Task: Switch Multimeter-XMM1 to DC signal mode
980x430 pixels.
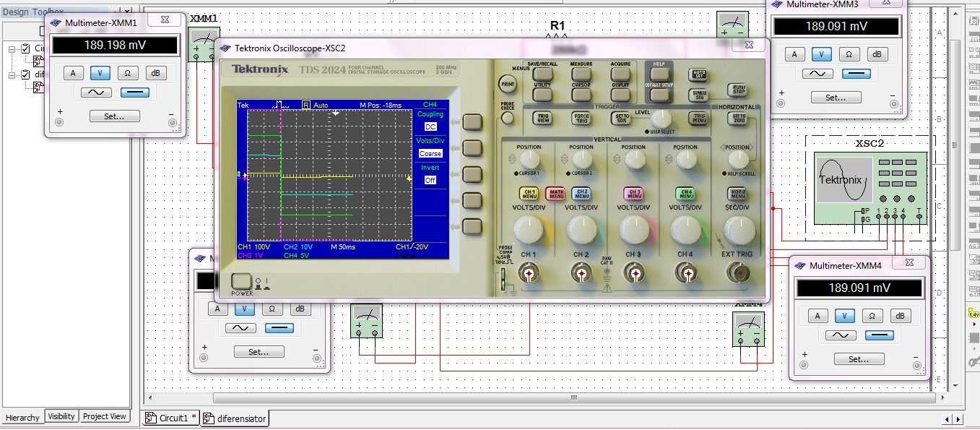Action: [x=134, y=93]
